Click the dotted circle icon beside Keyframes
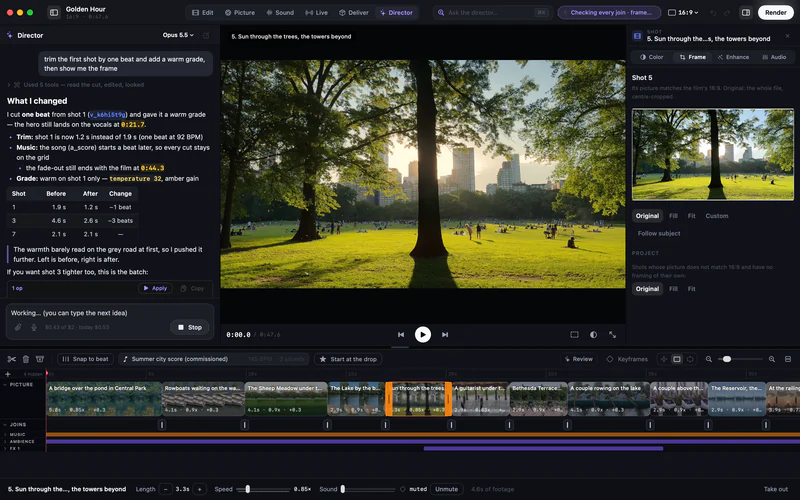This screenshot has height=500, width=800. (x=690, y=359)
